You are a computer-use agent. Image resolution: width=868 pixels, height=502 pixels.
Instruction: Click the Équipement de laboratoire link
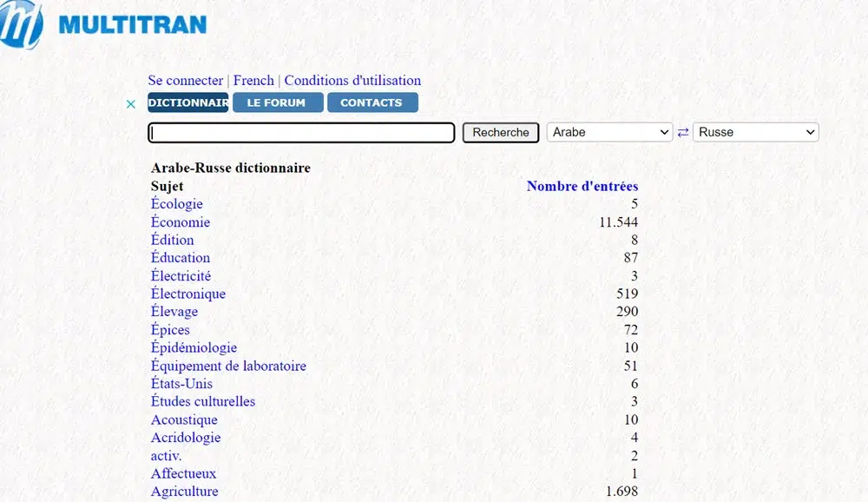[x=228, y=366]
